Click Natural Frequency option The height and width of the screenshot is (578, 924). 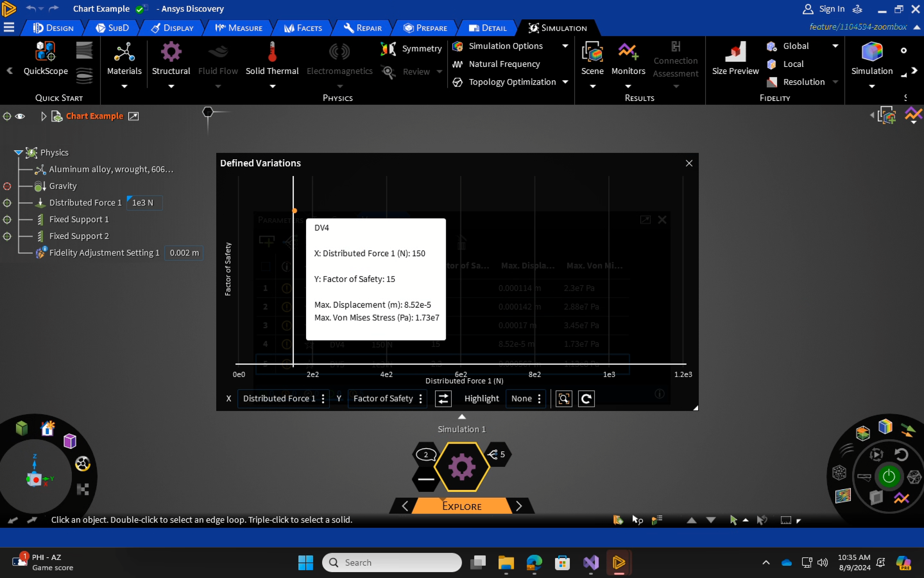tap(504, 64)
